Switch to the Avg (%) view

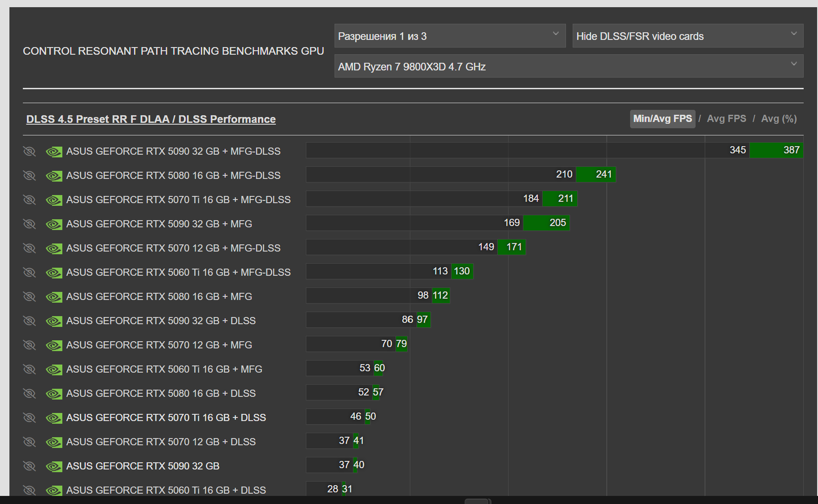click(x=779, y=119)
